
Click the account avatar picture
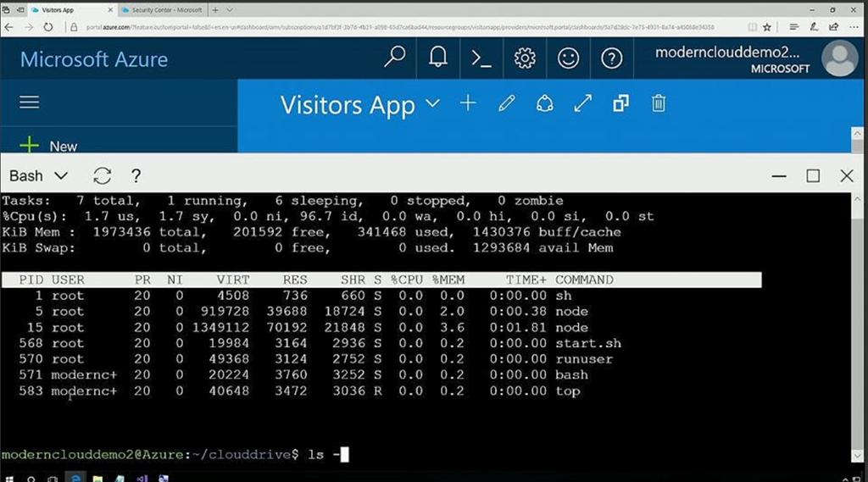(x=840, y=58)
